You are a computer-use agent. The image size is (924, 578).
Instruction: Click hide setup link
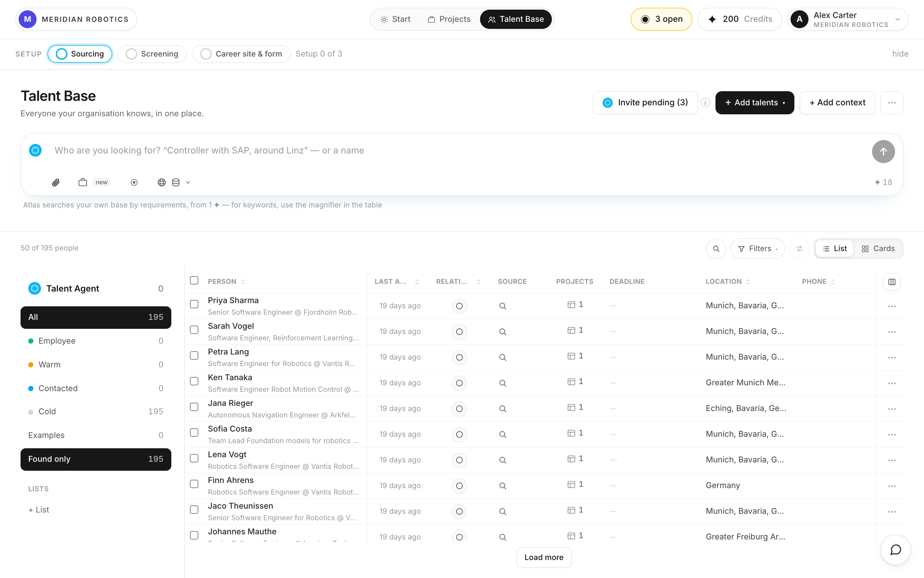click(x=900, y=54)
